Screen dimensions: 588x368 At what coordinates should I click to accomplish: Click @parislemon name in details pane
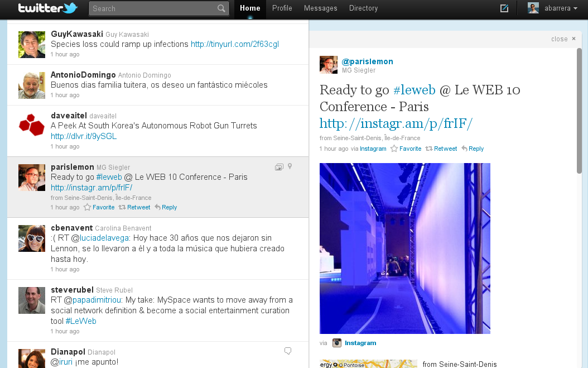point(368,61)
